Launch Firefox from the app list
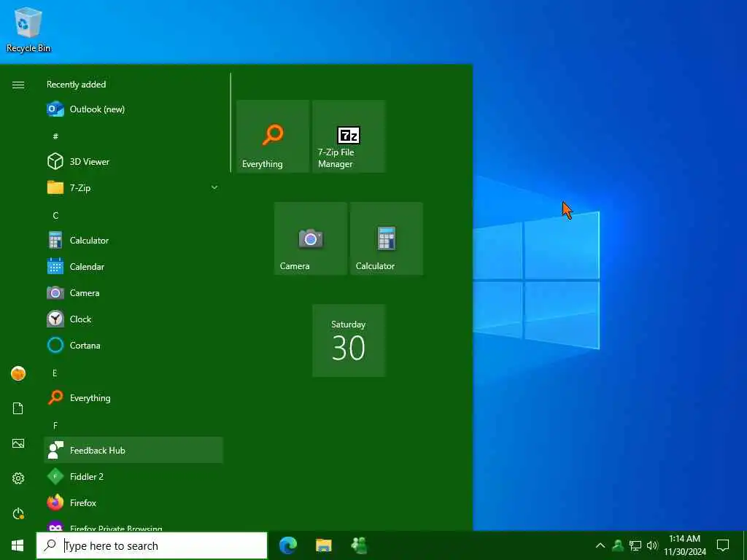The height and width of the screenshot is (560, 747). (x=133, y=502)
